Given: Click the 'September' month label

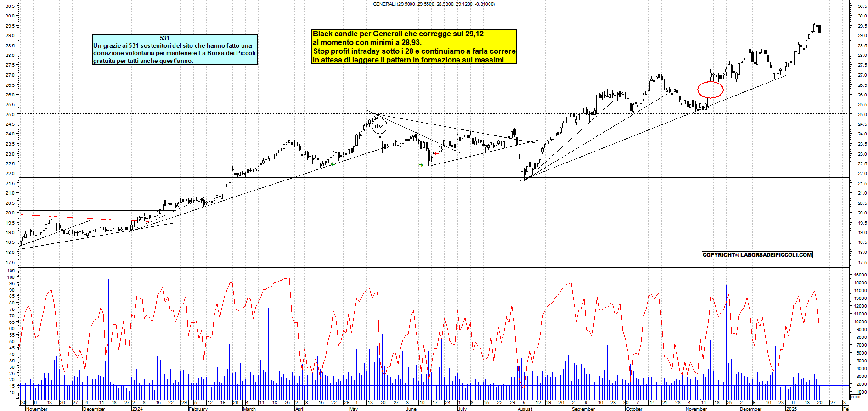Looking at the screenshot, I should pos(583,409).
